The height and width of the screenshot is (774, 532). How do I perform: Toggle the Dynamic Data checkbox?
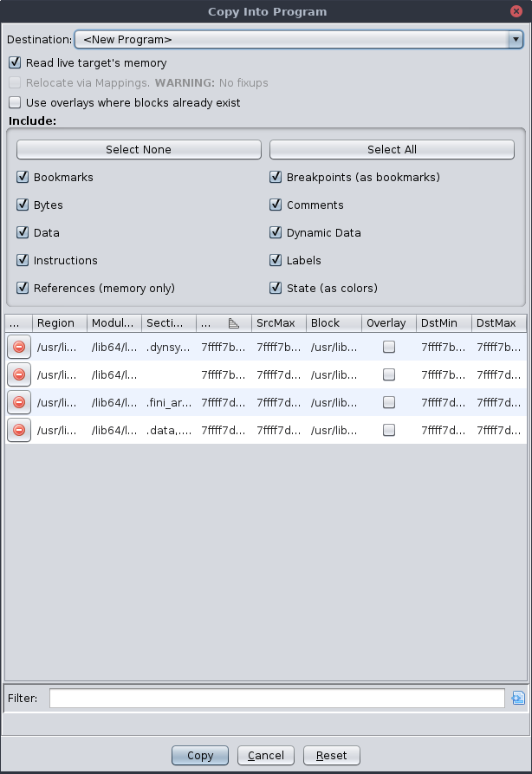pos(276,233)
